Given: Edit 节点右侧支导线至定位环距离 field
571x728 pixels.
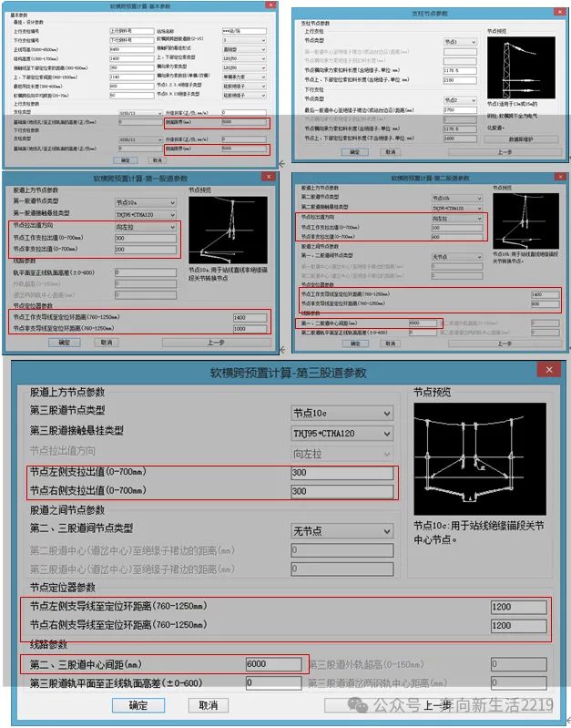Looking at the screenshot, I should pyautogui.click(x=518, y=625).
